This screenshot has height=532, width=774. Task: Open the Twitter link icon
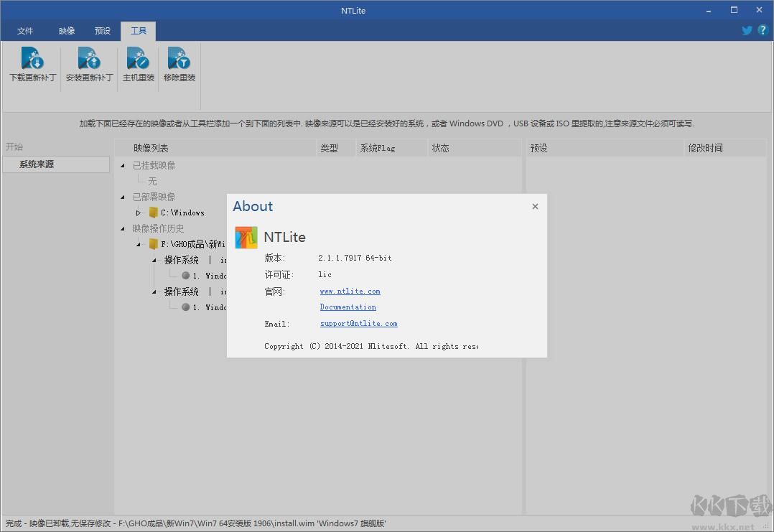tap(747, 31)
